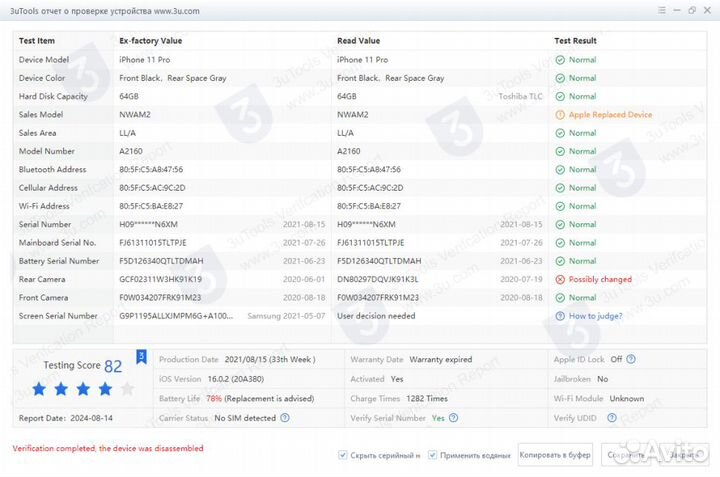
Task: Click the Rear Camera row label
Action: pyautogui.click(x=42, y=279)
